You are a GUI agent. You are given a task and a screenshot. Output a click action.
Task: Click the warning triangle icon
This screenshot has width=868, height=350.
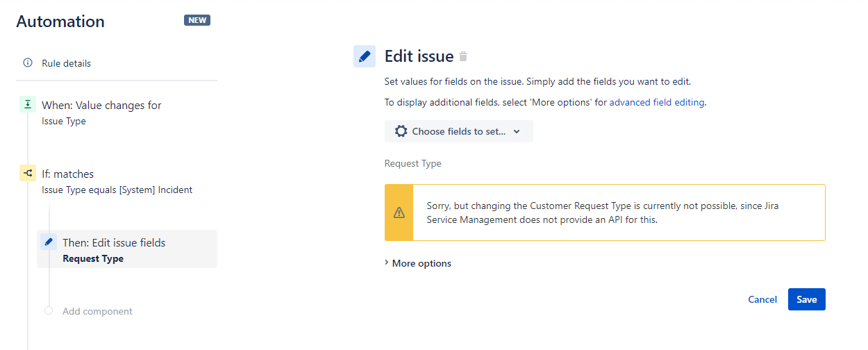[399, 212]
